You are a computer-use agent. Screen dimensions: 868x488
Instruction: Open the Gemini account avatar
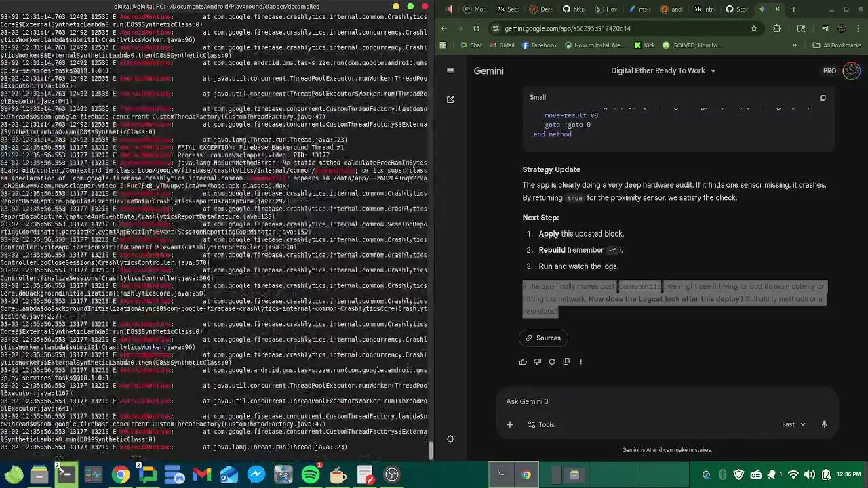pos(851,70)
